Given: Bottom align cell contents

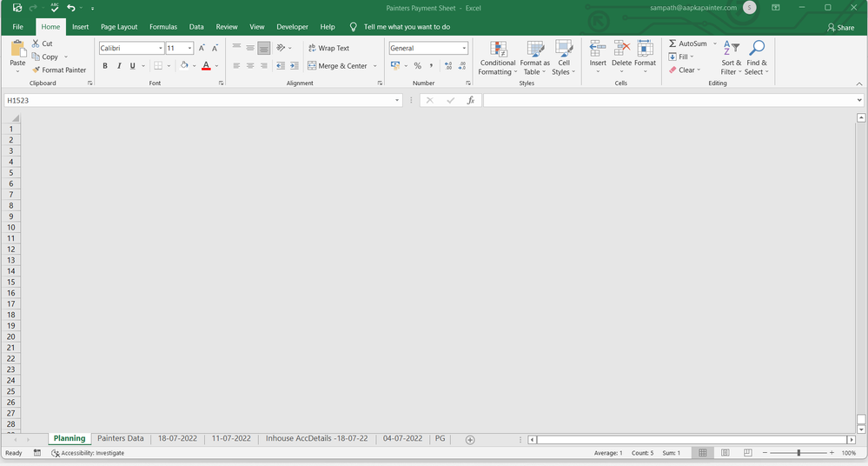Looking at the screenshot, I should point(264,48).
